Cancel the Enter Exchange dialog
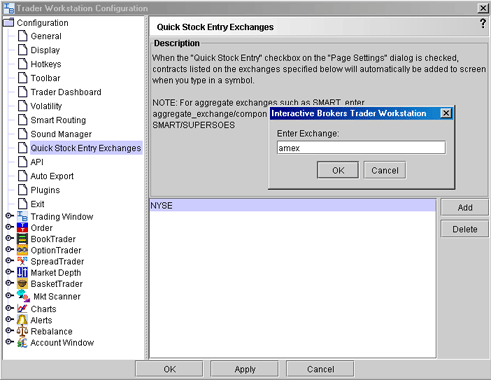The image size is (491, 380). [385, 170]
